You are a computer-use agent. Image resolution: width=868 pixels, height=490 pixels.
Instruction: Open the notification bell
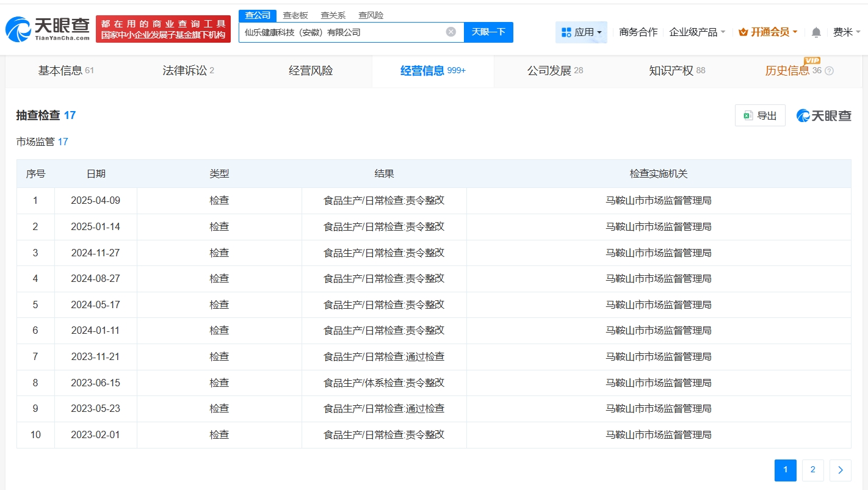coord(816,32)
